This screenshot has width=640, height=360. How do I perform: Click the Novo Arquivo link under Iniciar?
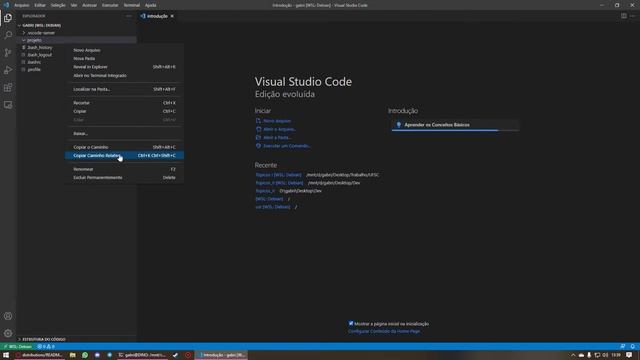[277, 121]
